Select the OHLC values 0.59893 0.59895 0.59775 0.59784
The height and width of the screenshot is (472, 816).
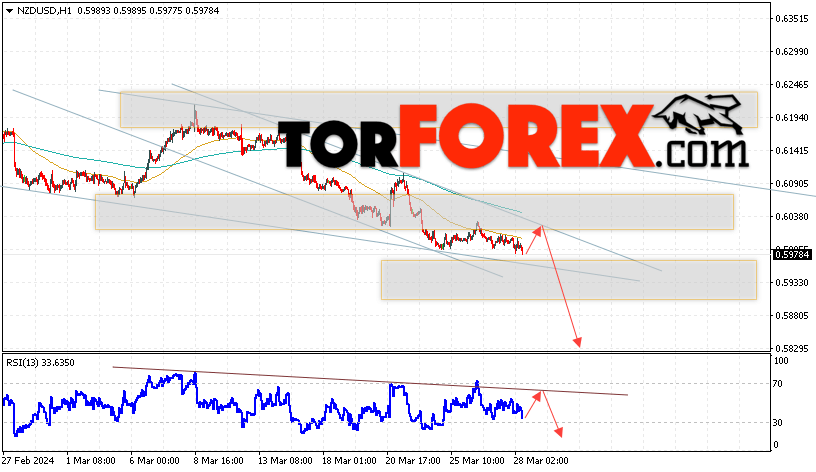click(148, 11)
